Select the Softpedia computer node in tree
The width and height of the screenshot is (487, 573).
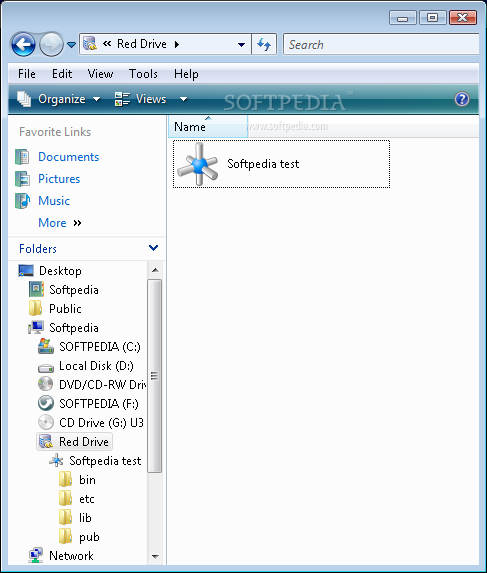point(74,328)
